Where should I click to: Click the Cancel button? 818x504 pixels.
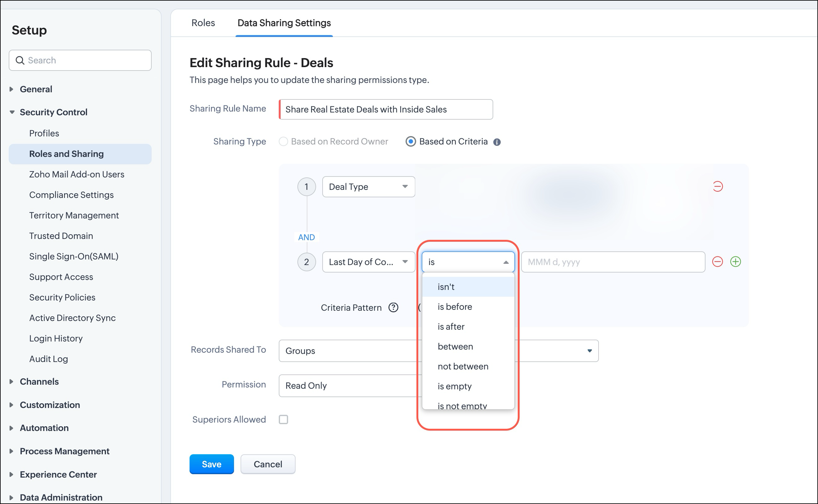point(268,464)
